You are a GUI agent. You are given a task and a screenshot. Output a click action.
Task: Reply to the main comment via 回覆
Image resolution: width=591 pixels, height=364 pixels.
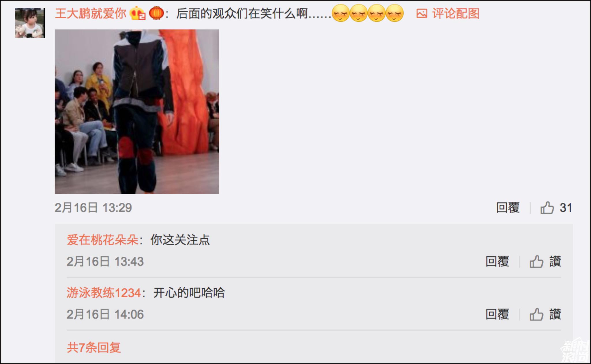coord(508,208)
